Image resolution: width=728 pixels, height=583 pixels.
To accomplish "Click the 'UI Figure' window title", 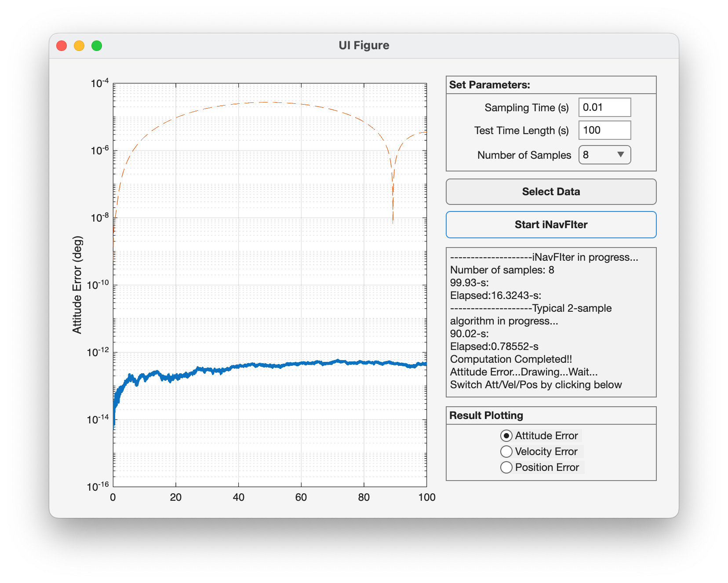I will (364, 45).
